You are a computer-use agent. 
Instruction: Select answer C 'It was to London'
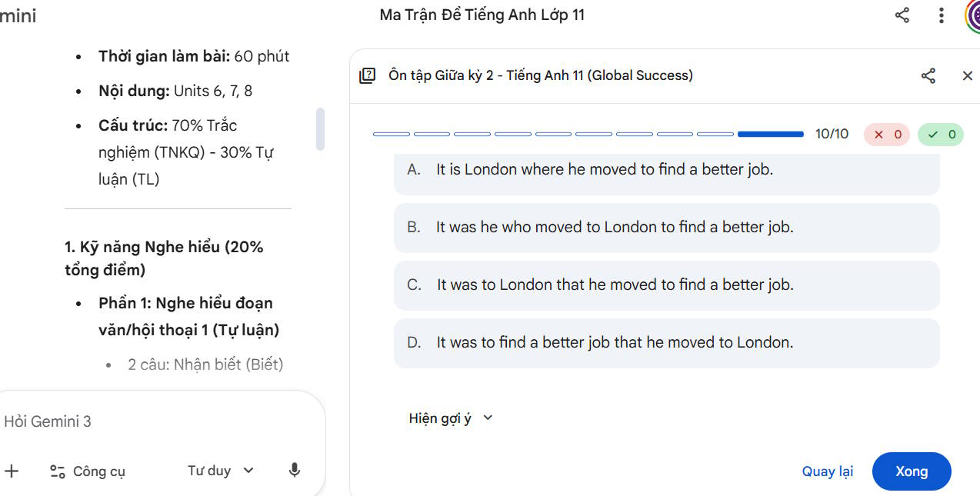pyautogui.click(x=666, y=285)
